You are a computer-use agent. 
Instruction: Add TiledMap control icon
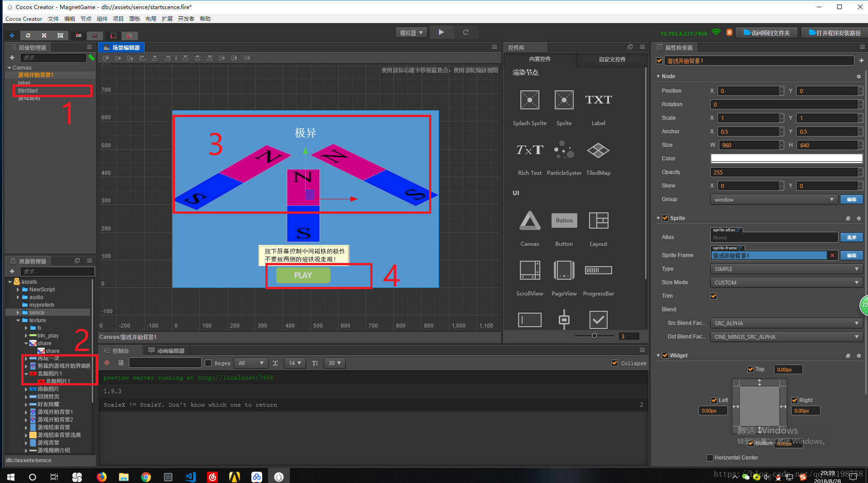tap(598, 150)
